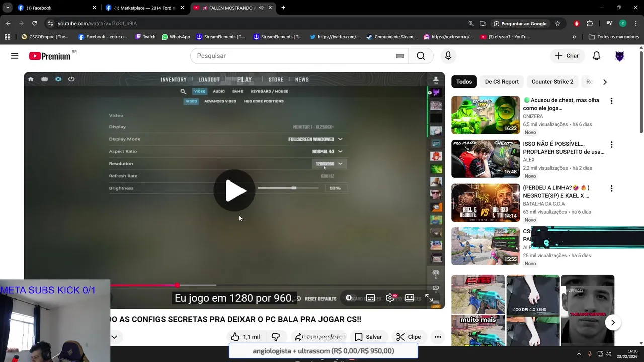The height and width of the screenshot is (362, 644).
Task: Mute the YouTube tab audio icon
Action: 261,8
